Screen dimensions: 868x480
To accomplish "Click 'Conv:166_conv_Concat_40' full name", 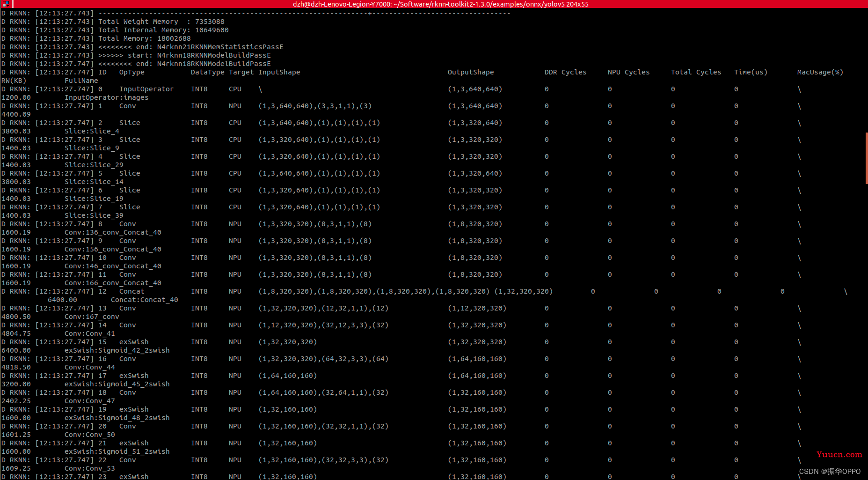I will click(113, 283).
